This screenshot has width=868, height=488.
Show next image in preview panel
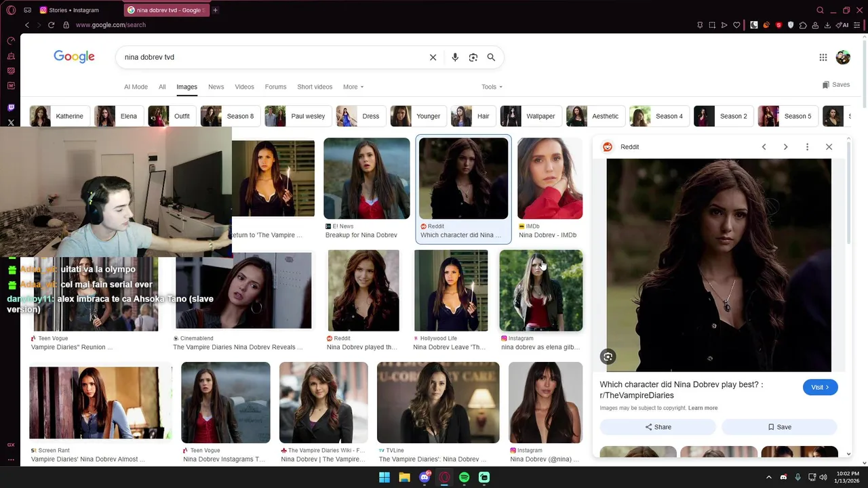click(785, 147)
